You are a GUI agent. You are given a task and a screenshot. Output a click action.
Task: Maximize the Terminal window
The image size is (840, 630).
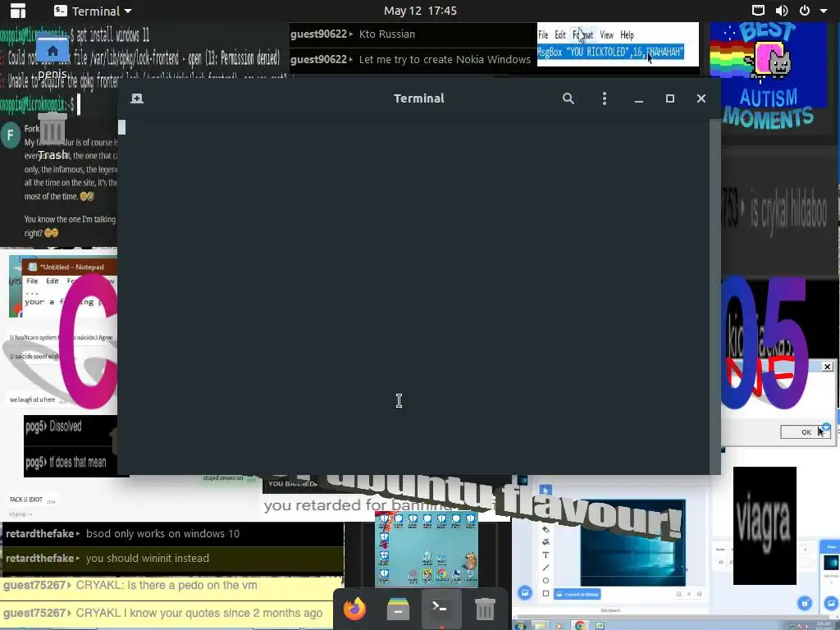[669, 98]
